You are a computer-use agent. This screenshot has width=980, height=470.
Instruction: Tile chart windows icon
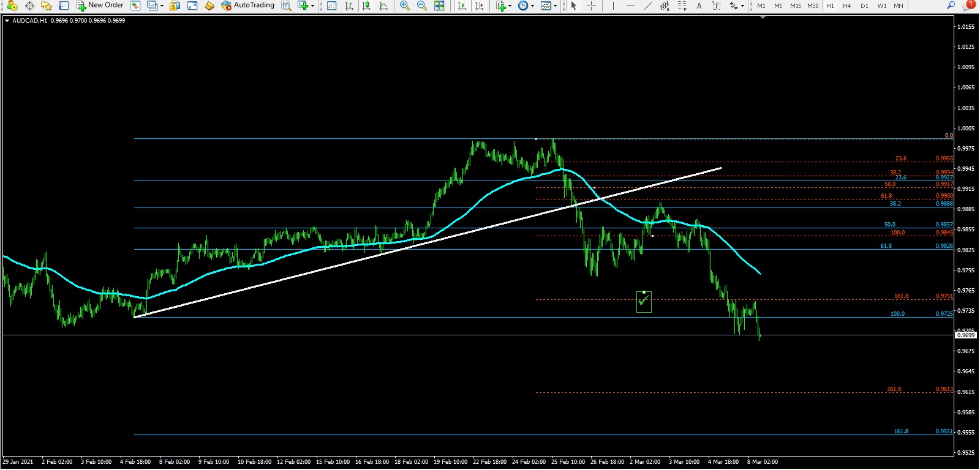tap(439, 6)
